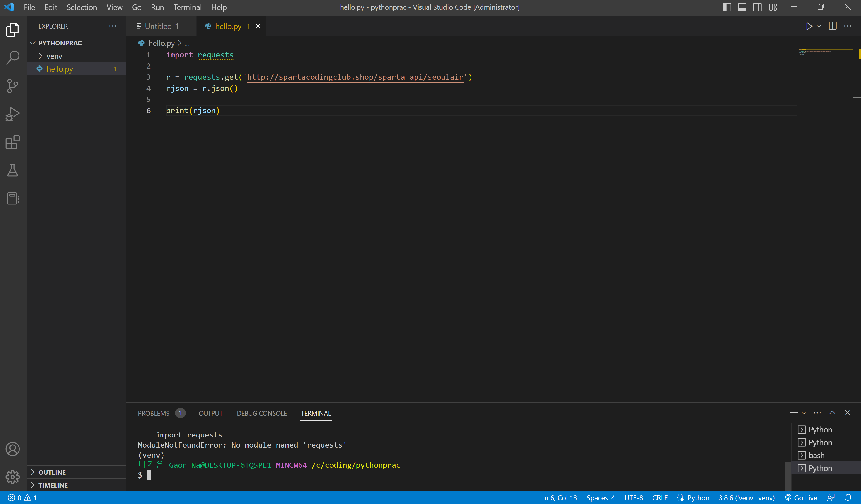Open the notifications bell in status bar
Viewport: 861px width, 504px height.
pos(848,498)
